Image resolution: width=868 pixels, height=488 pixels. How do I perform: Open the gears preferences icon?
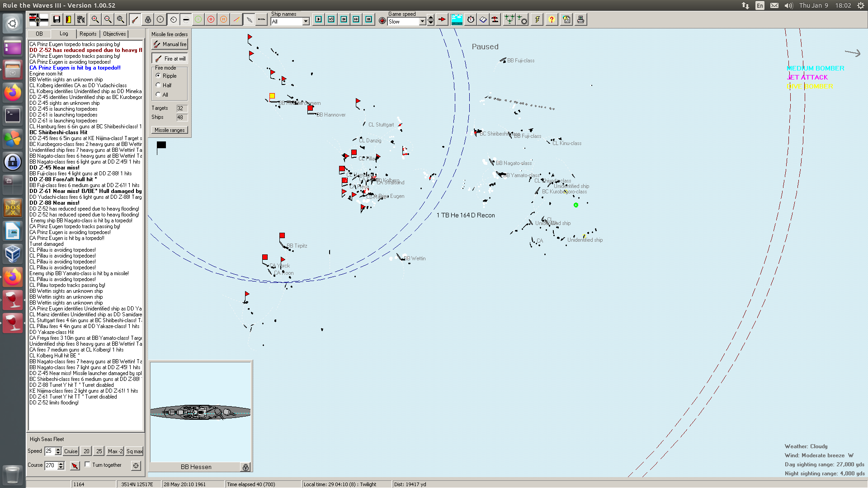click(x=81, y=19)
